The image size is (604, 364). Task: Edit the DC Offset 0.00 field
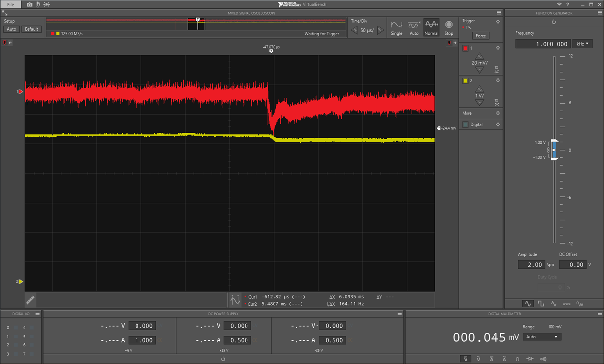pos(573,265)
